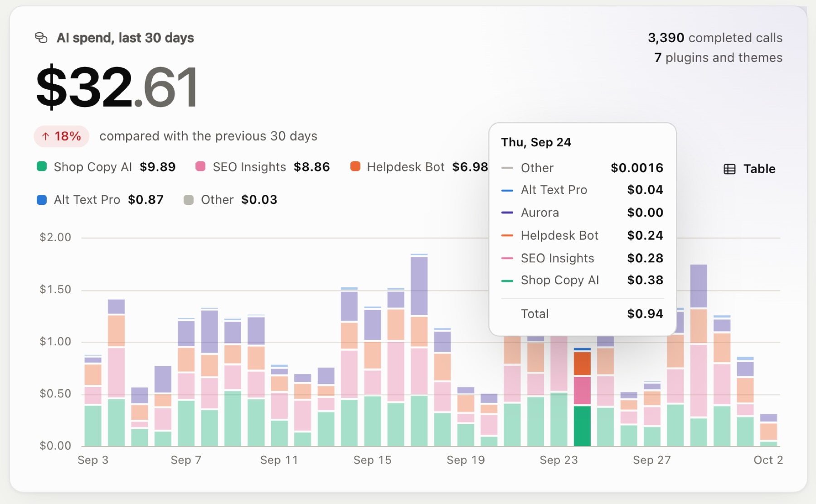Click the $32.61 total spend figure
Screen dimensions: 816x504
(117, 87)
